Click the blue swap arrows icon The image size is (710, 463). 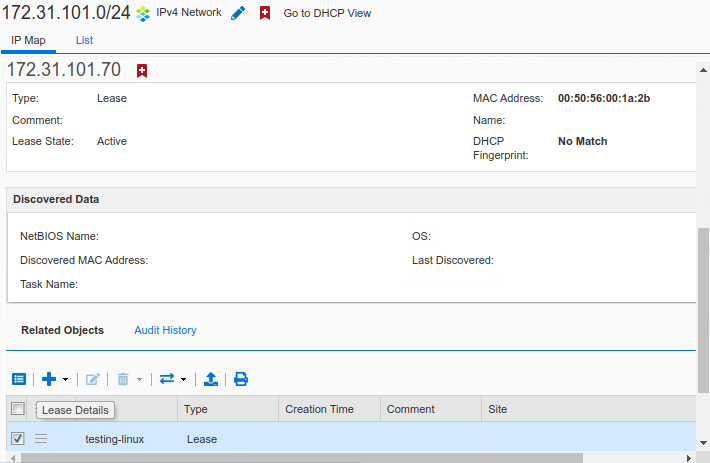tap(167, 379)
